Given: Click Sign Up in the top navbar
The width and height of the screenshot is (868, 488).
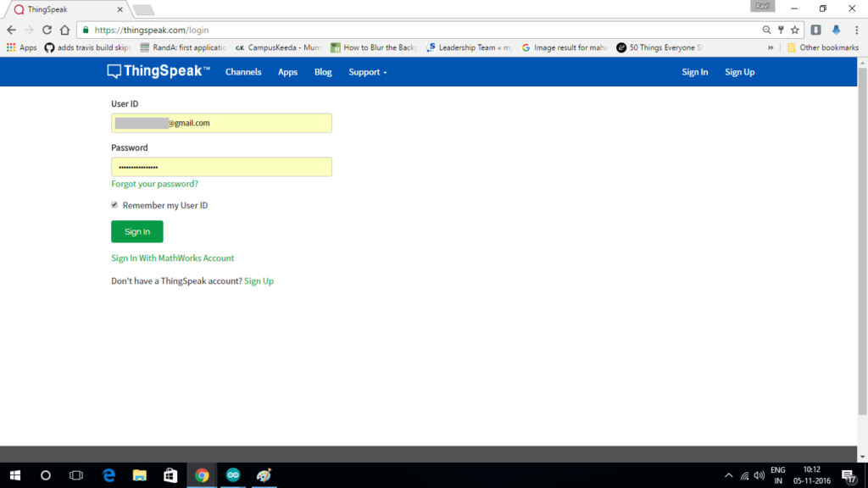Looking at the screenshot, I should 739,72.
